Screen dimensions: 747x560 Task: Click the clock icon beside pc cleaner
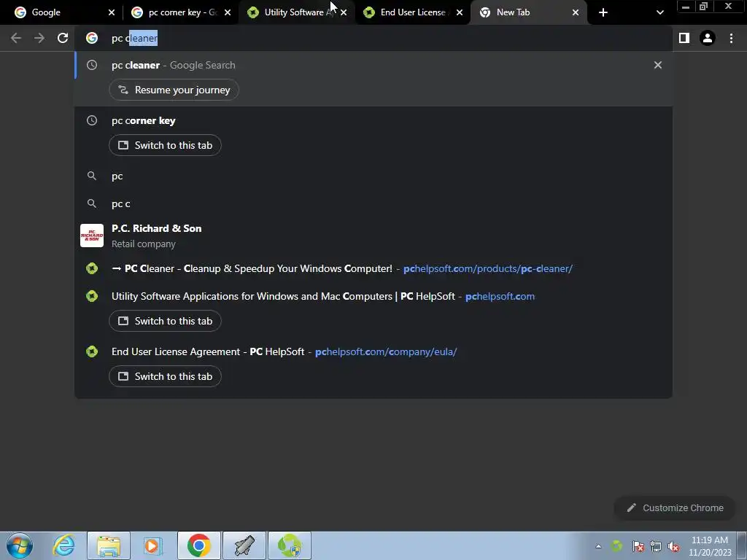(92, 65)
